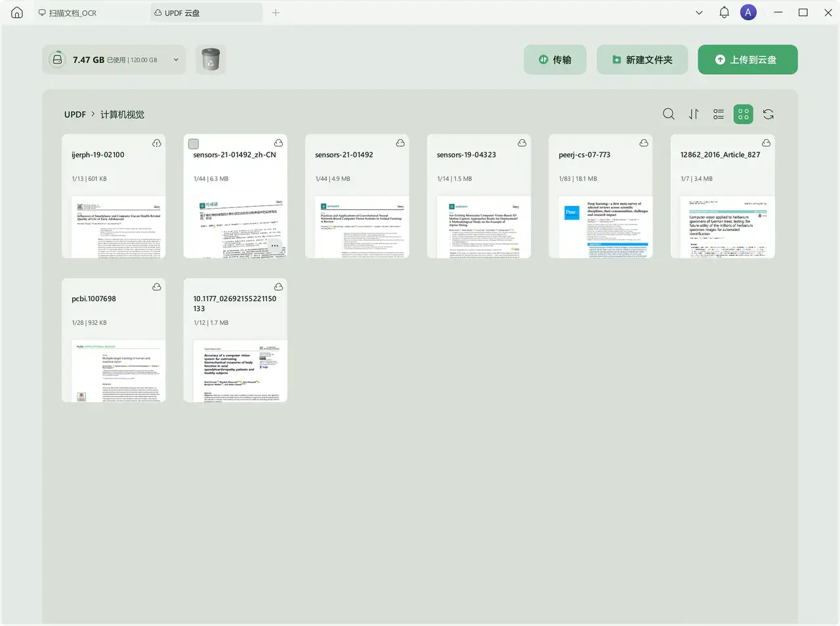840x626 pixels.
Task: Open the sort order icon
Action: pyautogui.click(x=694, y=114)
